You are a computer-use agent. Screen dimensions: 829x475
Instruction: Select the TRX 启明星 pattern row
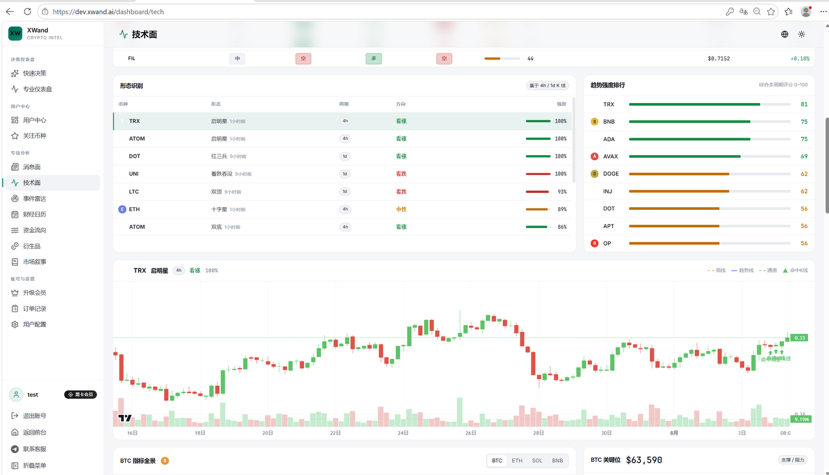click(344, 121)
